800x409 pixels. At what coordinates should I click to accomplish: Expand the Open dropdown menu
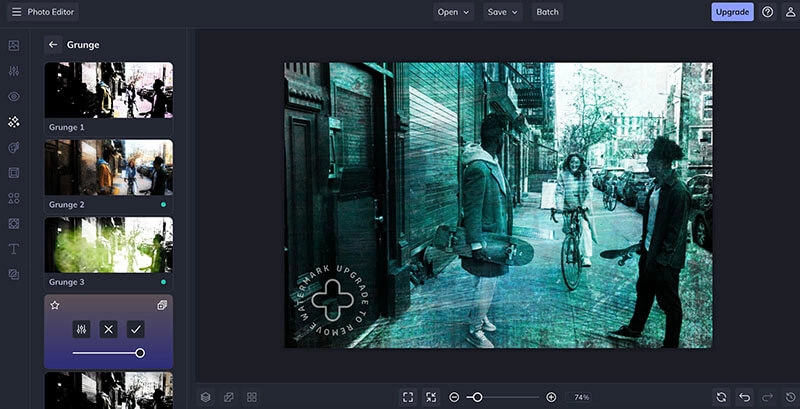(x=453, y=12)
